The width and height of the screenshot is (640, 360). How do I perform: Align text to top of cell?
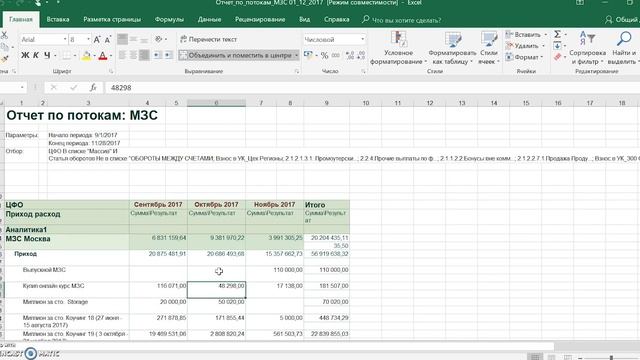click(122, 39)
